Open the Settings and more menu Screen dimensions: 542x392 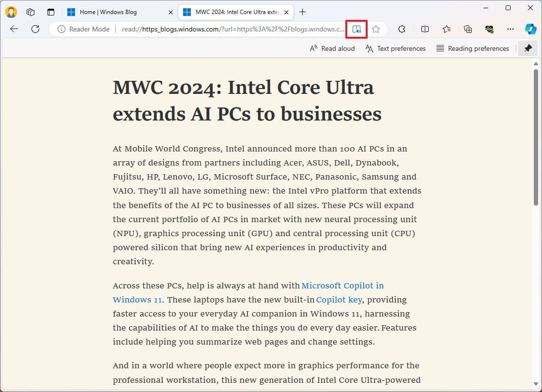(x=511, y=29)
